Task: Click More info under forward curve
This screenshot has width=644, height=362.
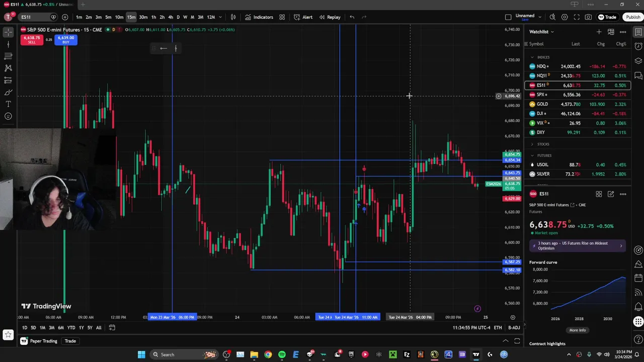Action: (578, 330)
